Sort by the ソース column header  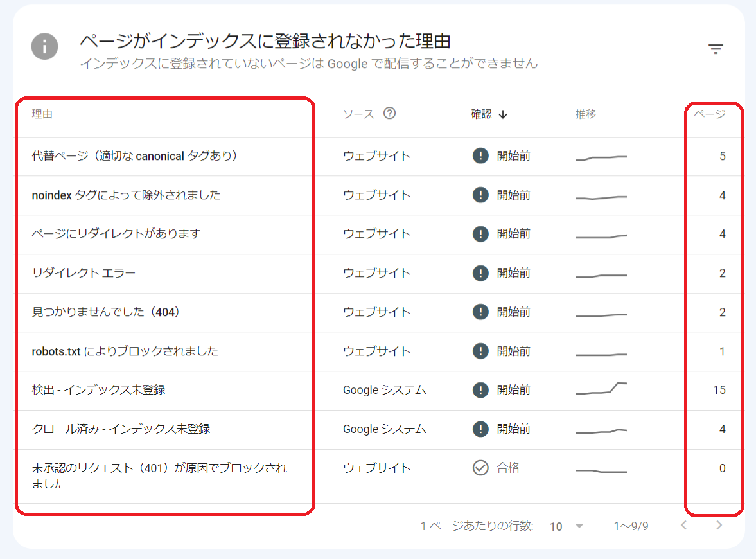358,114
